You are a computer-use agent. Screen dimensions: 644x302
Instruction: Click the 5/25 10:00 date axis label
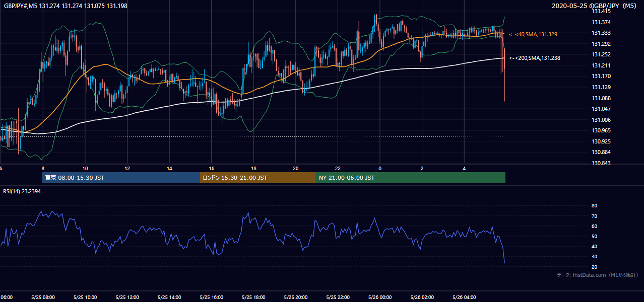pyautogui.click(x=85, y=297)
